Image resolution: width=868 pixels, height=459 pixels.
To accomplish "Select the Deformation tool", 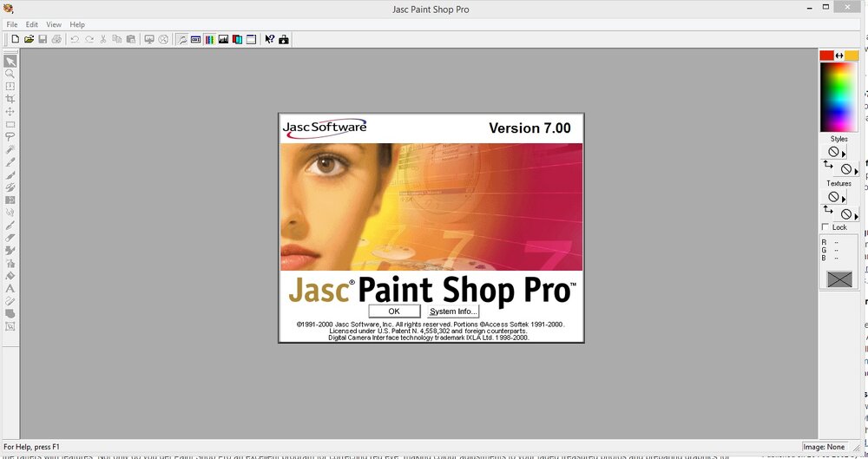I will (10, 87).
